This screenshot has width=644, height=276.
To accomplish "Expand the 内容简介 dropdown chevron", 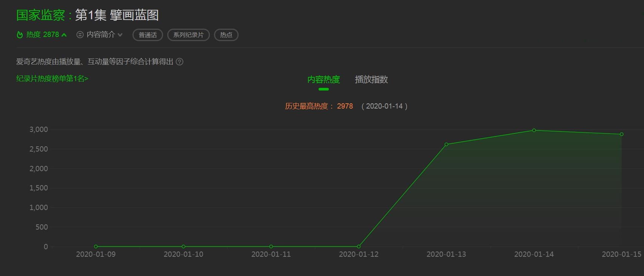I will [x=120, y=35].
